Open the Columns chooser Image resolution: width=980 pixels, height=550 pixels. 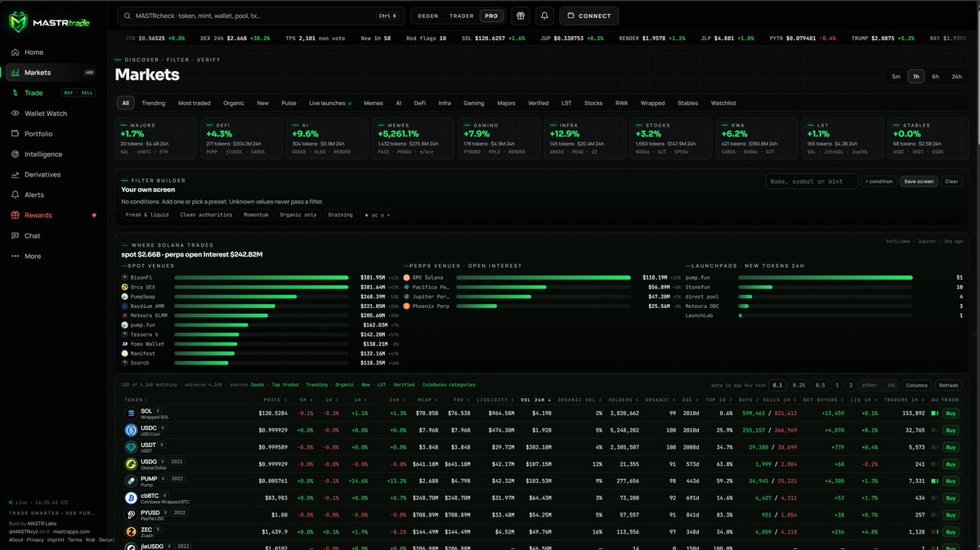[x=917, y=386]
